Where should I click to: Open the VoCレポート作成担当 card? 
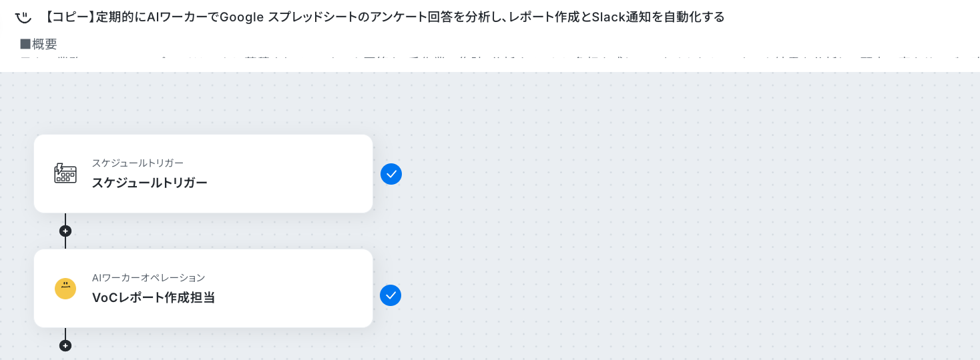[203, 289]
